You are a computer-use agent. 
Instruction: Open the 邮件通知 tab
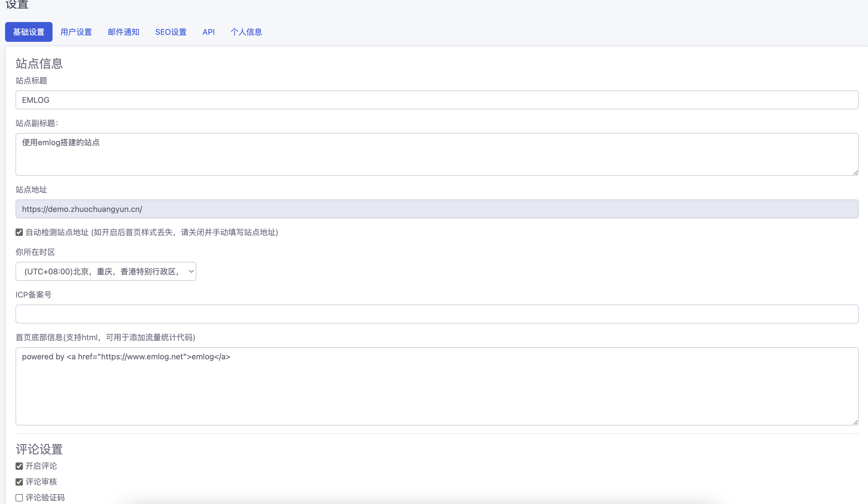[x=123, y=32]
